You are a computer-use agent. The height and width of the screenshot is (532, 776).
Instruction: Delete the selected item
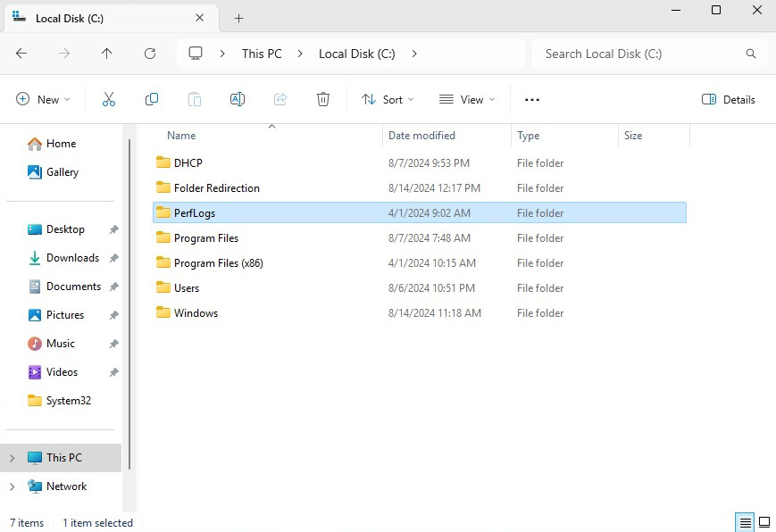click(x=323, y=99)
